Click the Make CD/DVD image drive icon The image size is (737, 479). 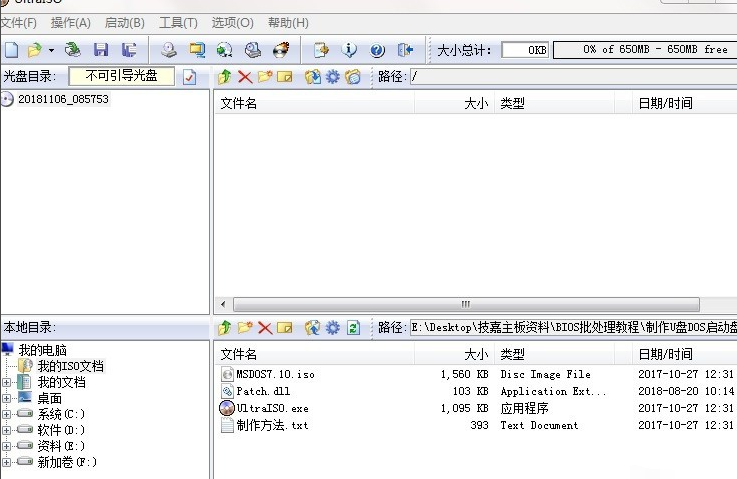[x=169, y=50]
